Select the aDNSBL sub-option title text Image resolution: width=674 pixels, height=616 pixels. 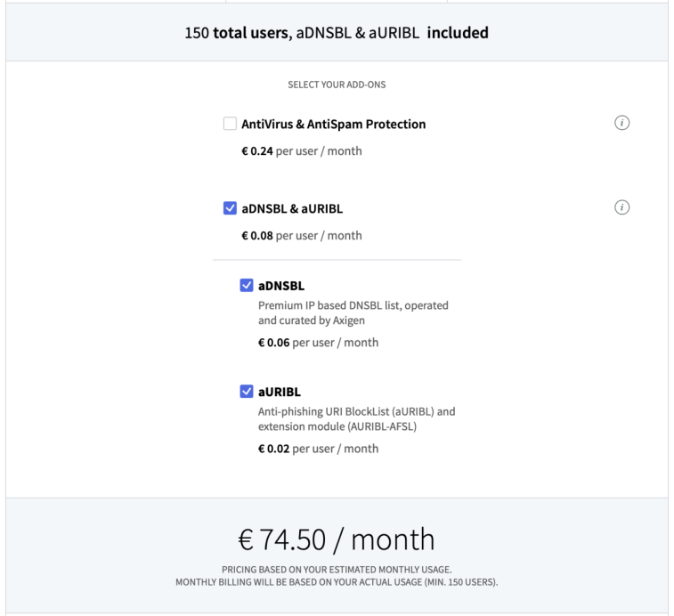[x=281, y=286]
